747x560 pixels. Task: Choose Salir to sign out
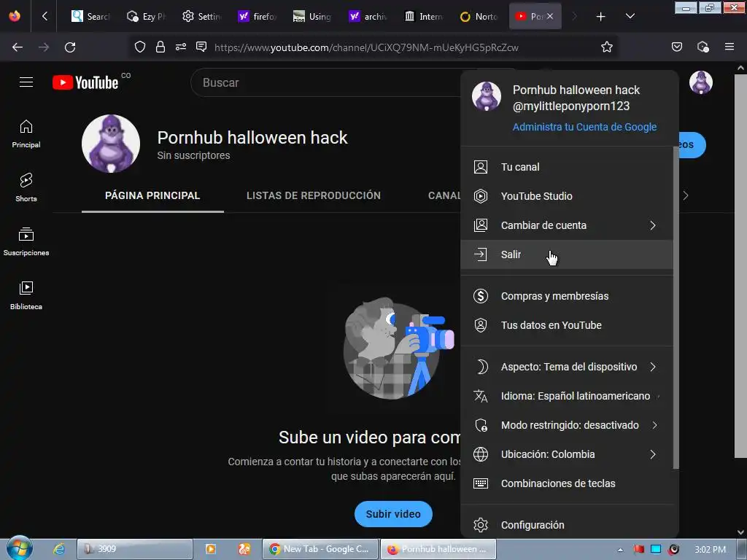tap(567, 254)
